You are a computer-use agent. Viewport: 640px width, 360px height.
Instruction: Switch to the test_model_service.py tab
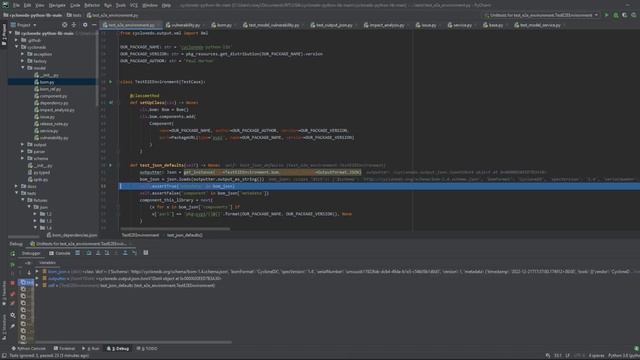click(540, 25)
